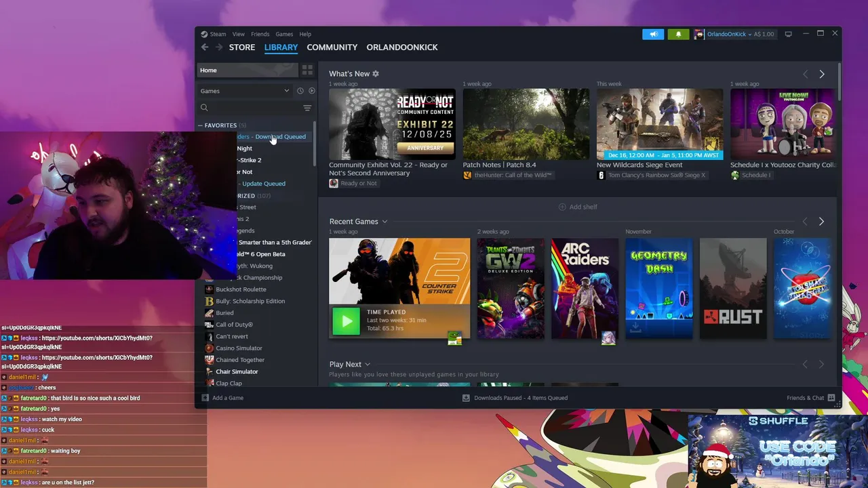Viewport: 868px width, 488px height.
Task: Click the Bully game icon in list
Action: click(x=210, y=301)
